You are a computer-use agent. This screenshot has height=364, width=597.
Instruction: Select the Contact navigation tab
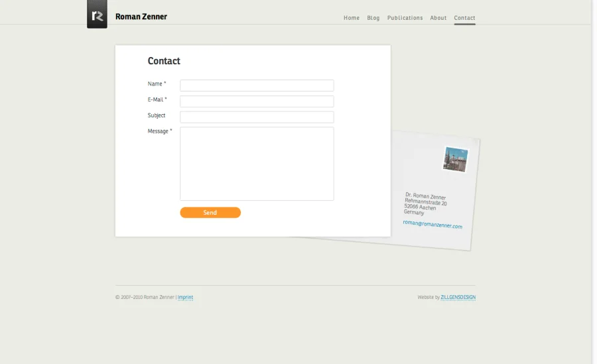tap(464, 18)
